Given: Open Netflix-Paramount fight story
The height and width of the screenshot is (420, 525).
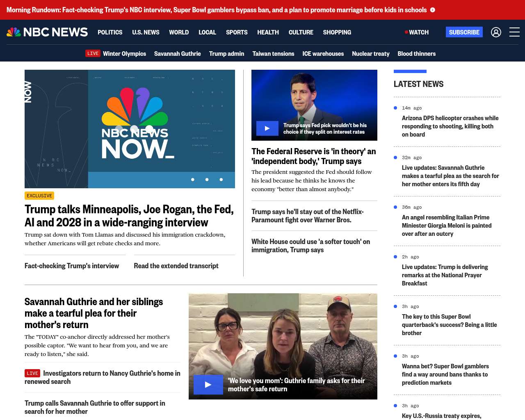Looking at the screenshot, I should coord(308,216).
